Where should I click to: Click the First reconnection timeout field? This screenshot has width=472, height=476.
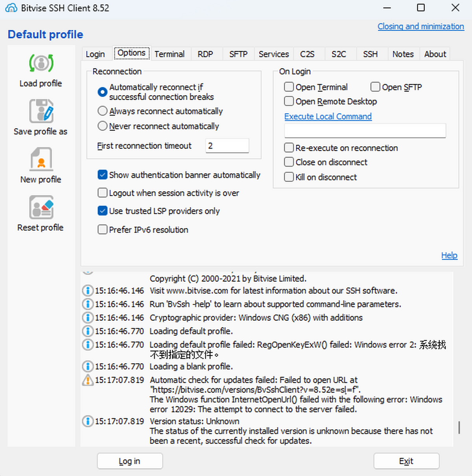(227, 146)
